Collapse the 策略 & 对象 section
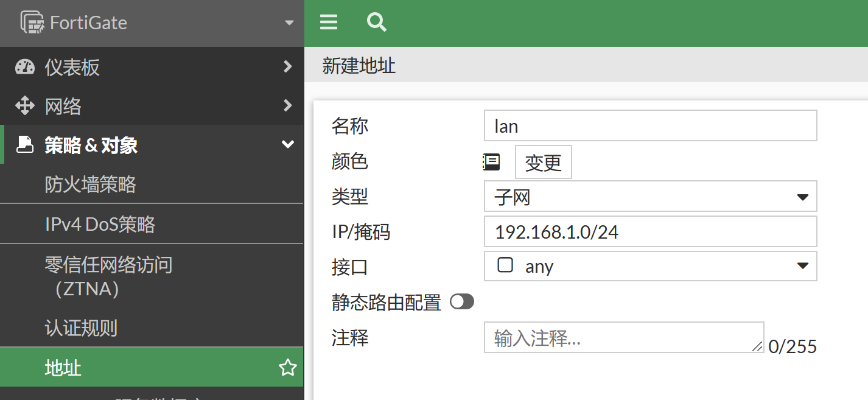 [x=288, y=145]
